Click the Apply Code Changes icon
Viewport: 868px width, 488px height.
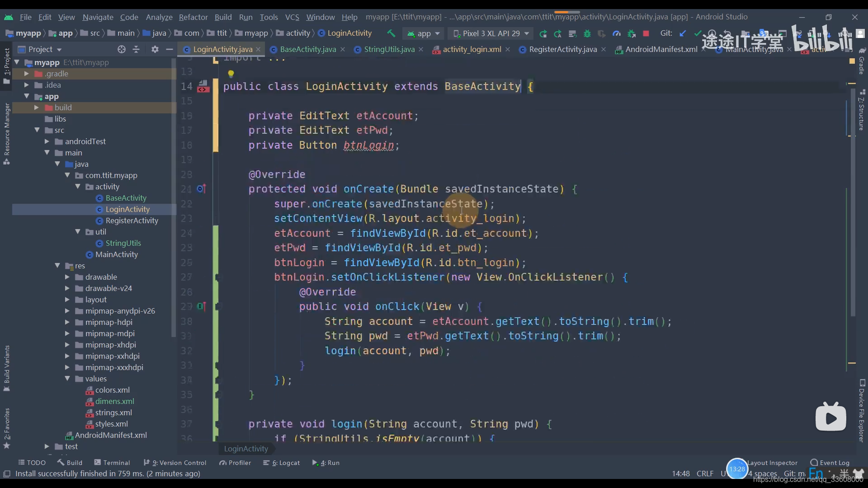[x=572, y=33]
